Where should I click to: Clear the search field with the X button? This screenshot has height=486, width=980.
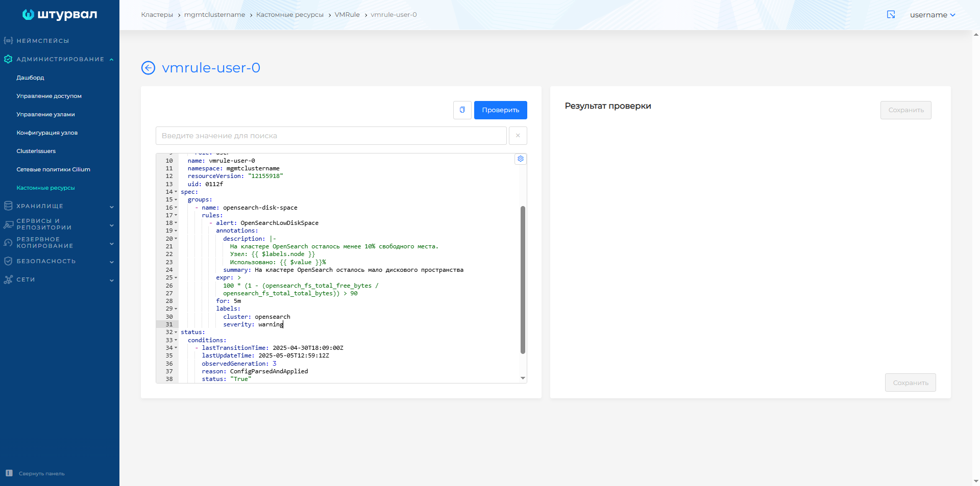pyautogui.click(x=518, y=136)
